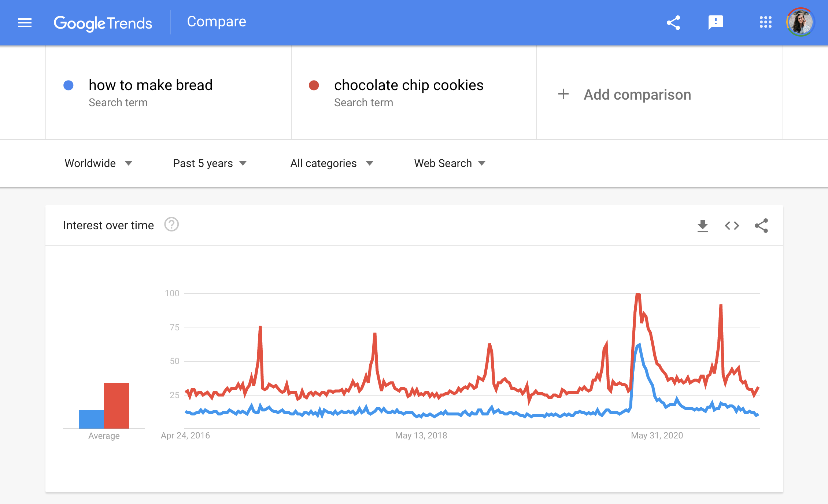The image size is (828, 504).
Task: Open the send feedback icon
Action: (716, 23)
